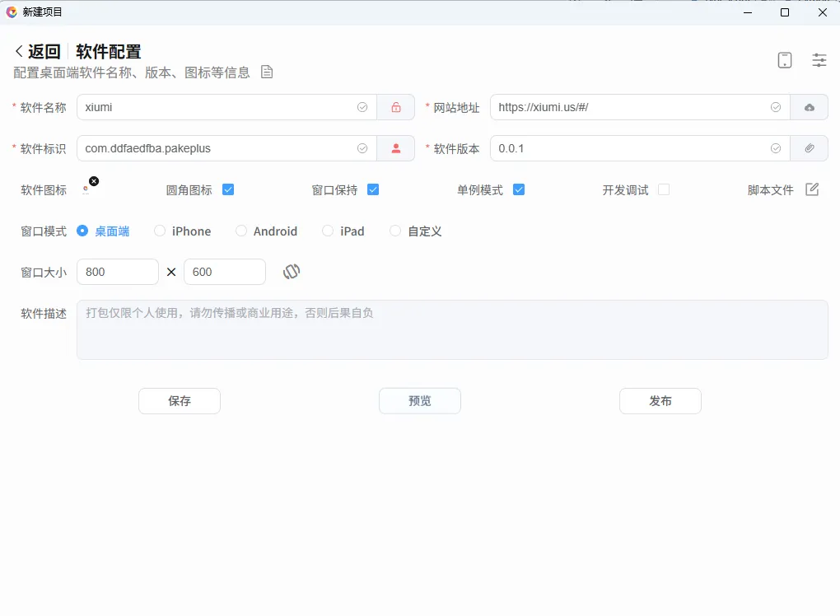Viewport: 840px width, 616px height.
Task: Click the red lock icon beside 软件名称
Action: point(396,107)
